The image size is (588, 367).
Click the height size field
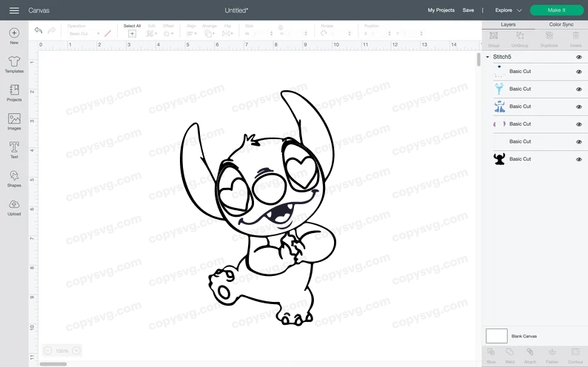(297, 34)
